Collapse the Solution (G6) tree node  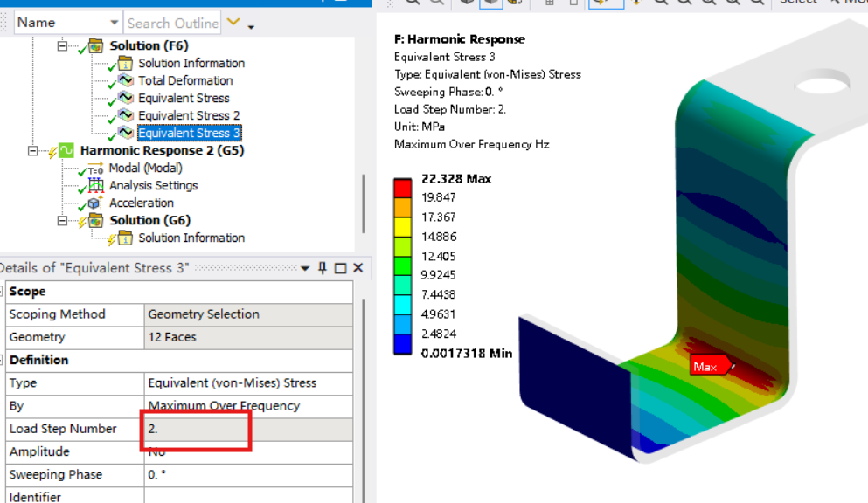pos(63,221)
